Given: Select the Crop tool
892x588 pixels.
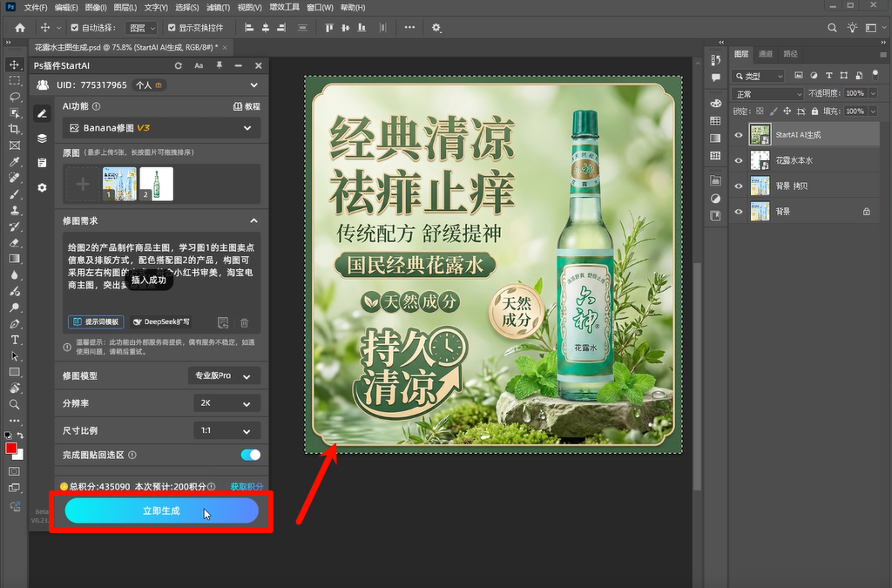Looking at the screenshot, I should (12, 129).
